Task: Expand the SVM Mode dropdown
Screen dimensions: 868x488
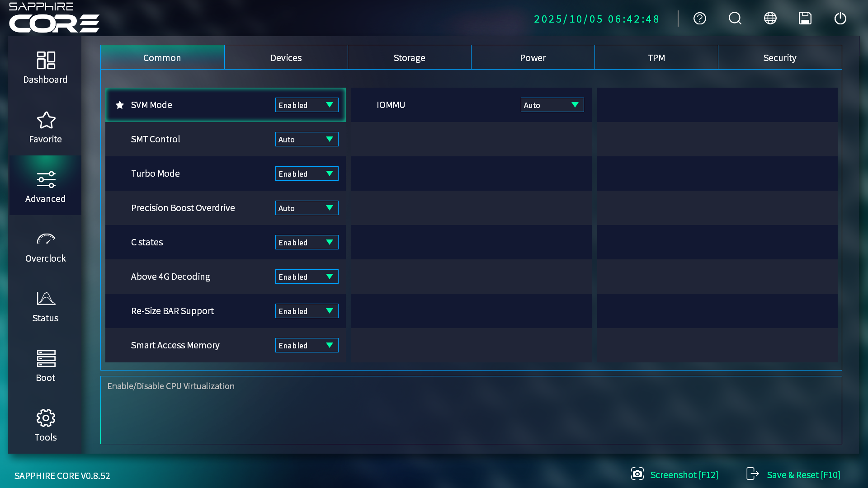Action: pyautogui.click(x=307, y=105)
